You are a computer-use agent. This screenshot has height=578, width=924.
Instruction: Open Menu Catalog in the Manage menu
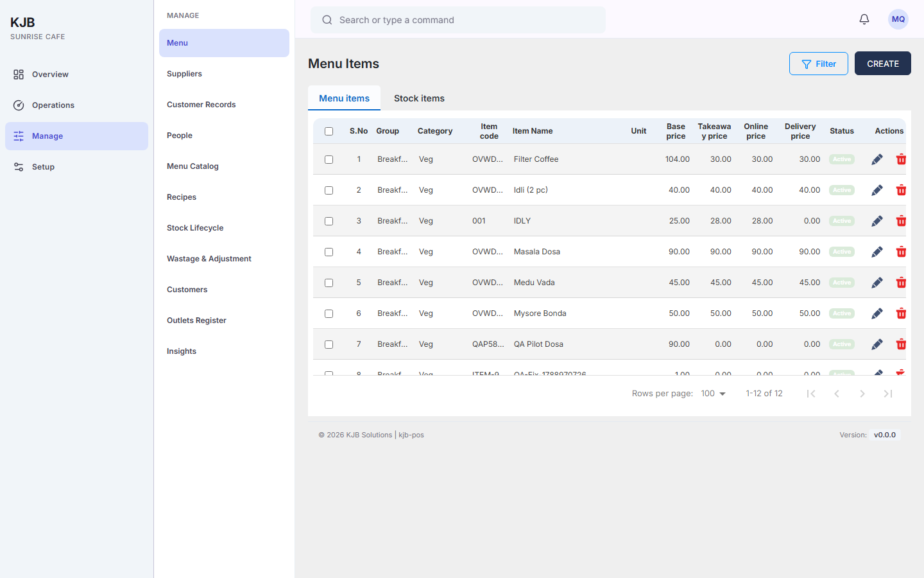tap(224, 166)
